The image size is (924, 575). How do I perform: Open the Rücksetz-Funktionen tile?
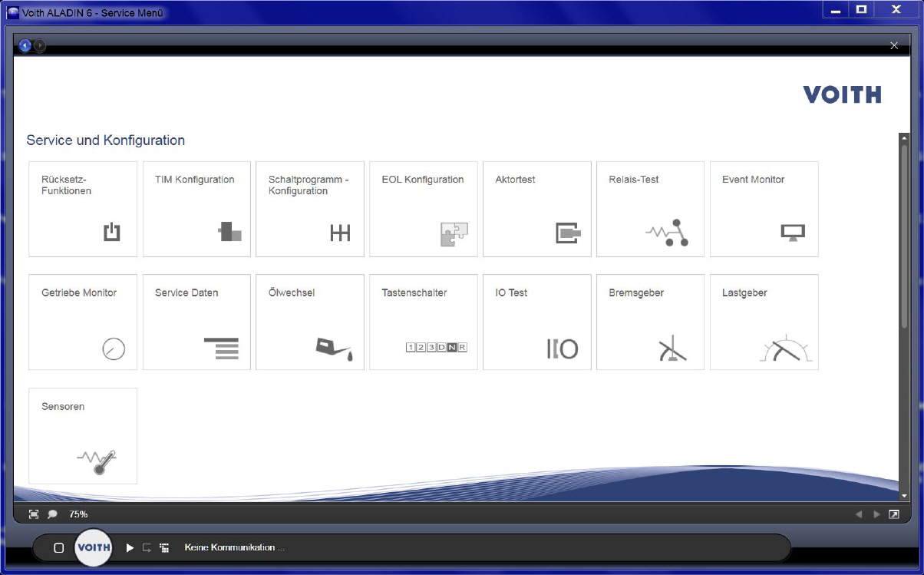click(83, 209)
